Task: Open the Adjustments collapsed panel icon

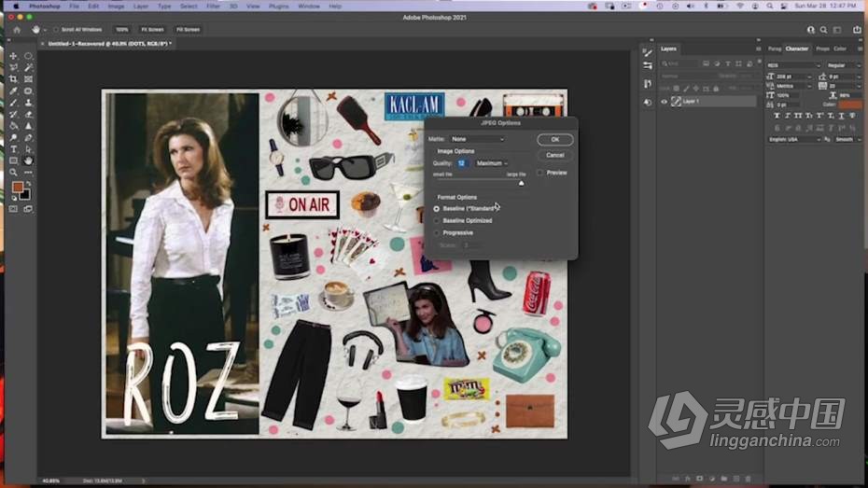Action: 647,66
